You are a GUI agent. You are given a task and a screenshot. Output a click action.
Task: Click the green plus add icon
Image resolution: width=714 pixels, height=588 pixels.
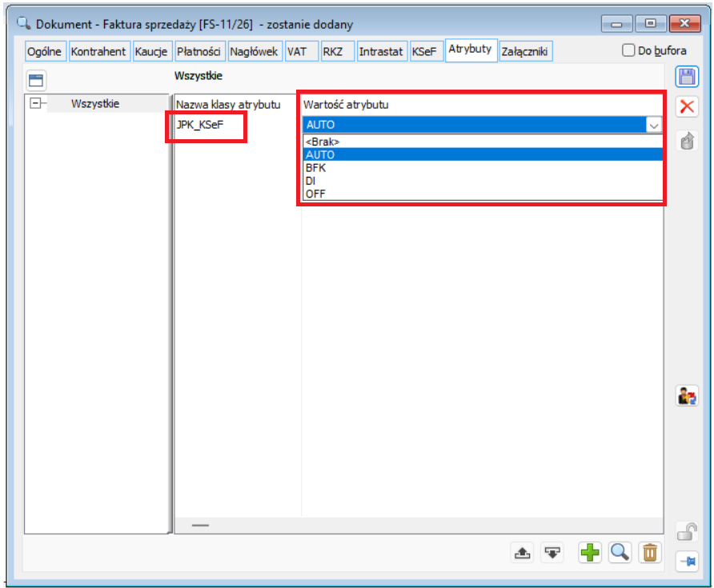point(590,553)
